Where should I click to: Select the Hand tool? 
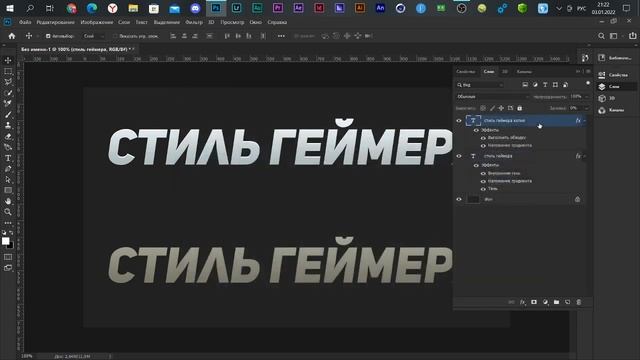[x=8, y=201]
